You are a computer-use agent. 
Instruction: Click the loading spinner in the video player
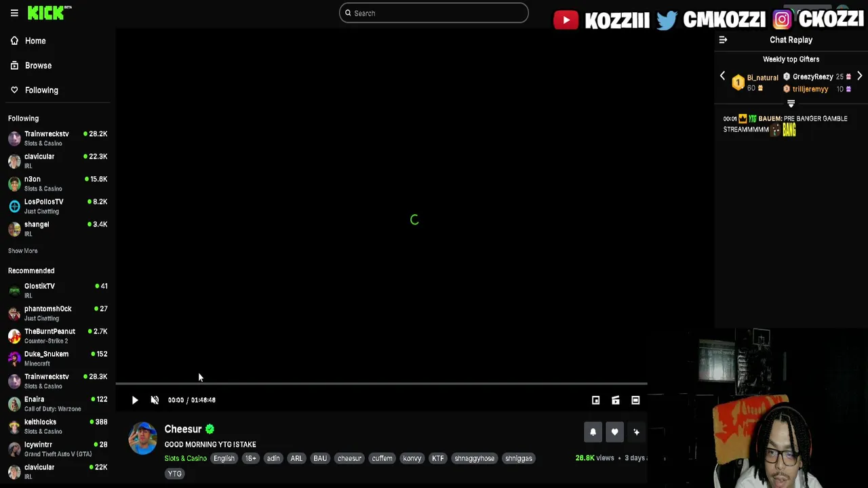coord(414,220)
